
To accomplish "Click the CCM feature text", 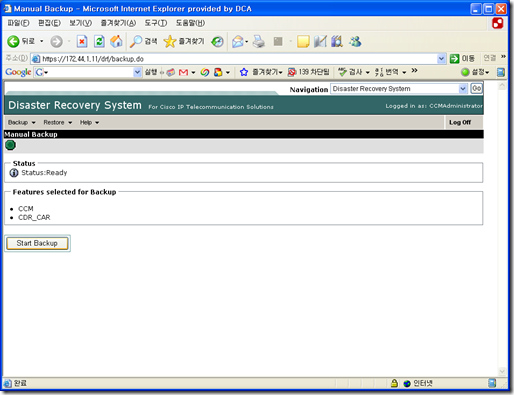I will [26, 209].
